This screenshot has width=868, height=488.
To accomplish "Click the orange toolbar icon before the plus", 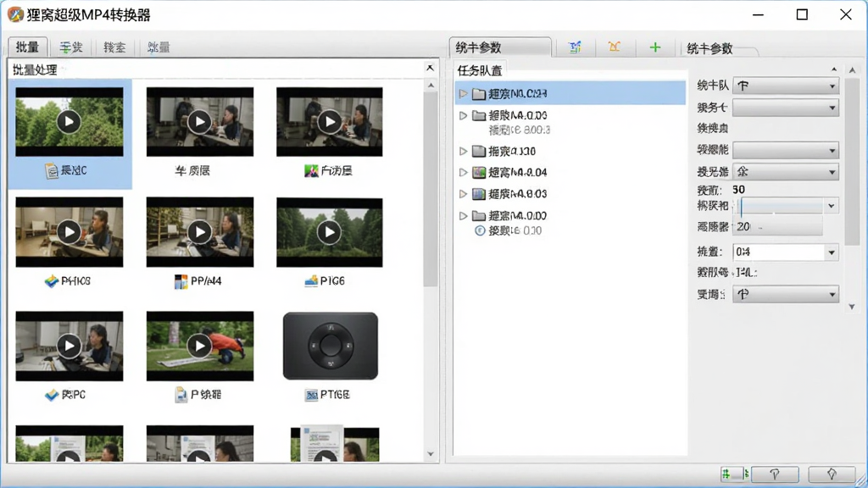I will (614, 47).
